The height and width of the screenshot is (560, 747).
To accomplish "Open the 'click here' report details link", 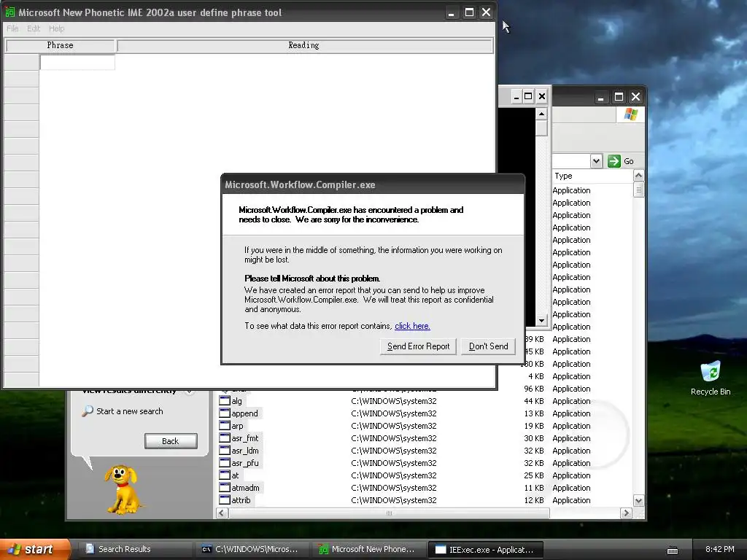I will click(x=412, y=326).
